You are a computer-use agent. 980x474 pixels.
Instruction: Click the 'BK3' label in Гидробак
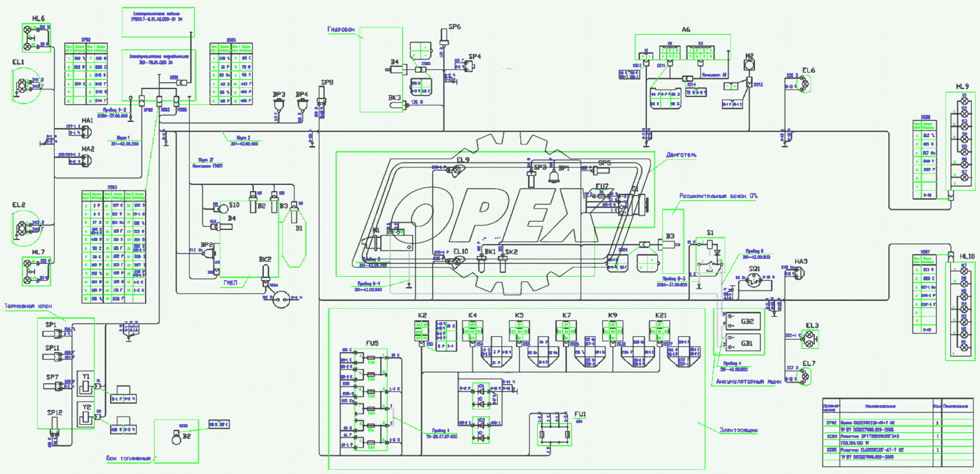[394, 97]
